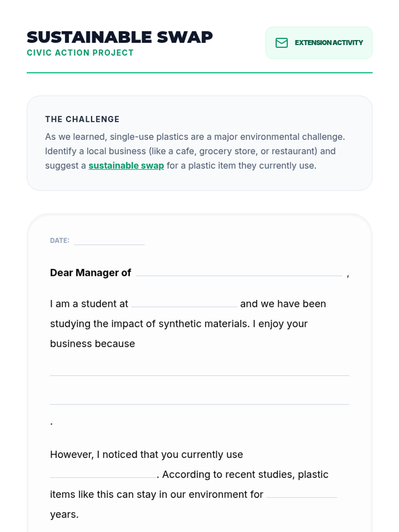Select The Challenge heading

click(x=82, y=119)
